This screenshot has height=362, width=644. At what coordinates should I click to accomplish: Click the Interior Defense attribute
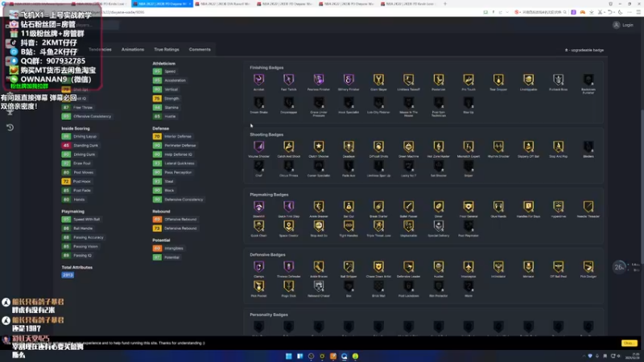click(172, 136)
